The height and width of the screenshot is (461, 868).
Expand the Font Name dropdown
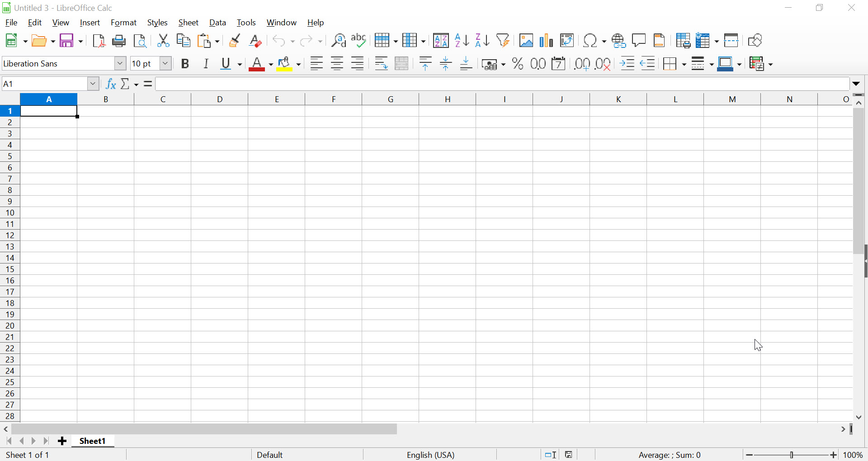[120, 64]
